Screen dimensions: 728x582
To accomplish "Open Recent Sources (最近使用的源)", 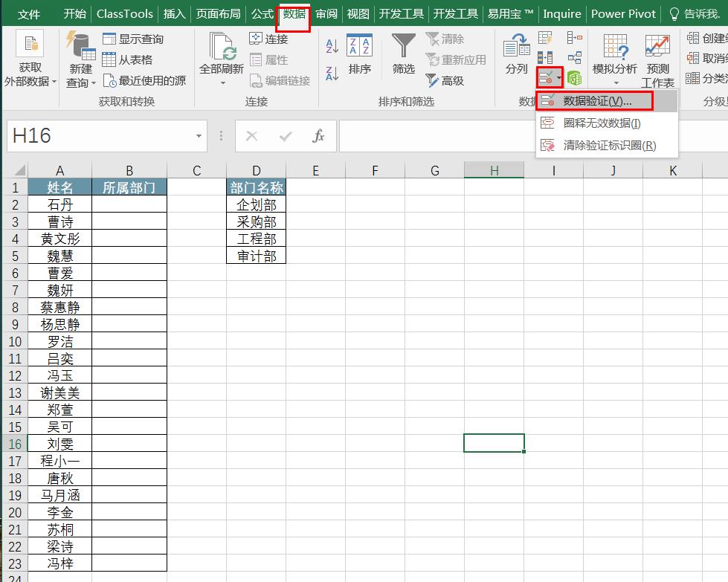I will (144, 81).
